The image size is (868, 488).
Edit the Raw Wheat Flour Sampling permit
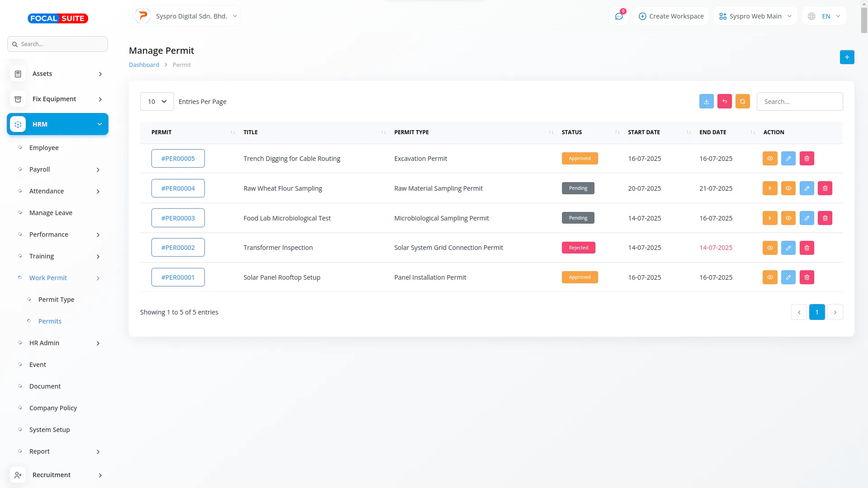tap(807, 188)
